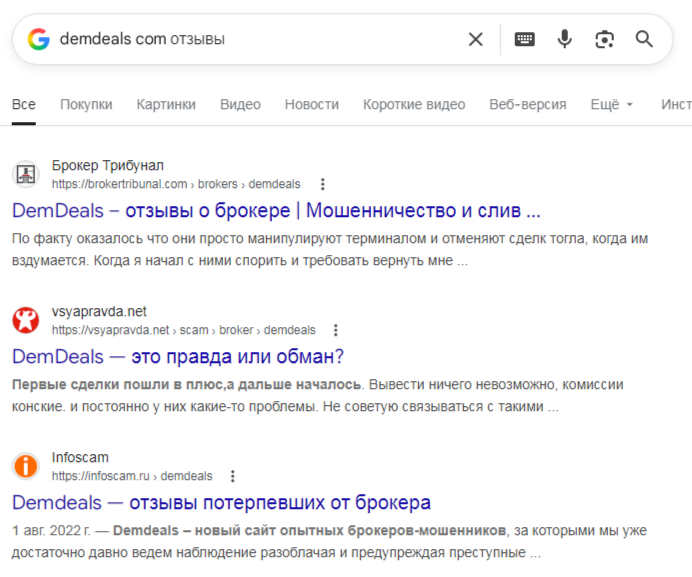Submit search with the magnifying glass icon
Viewport: 692px width, 577px height.
pyautogui.click(x=644, y=39)
